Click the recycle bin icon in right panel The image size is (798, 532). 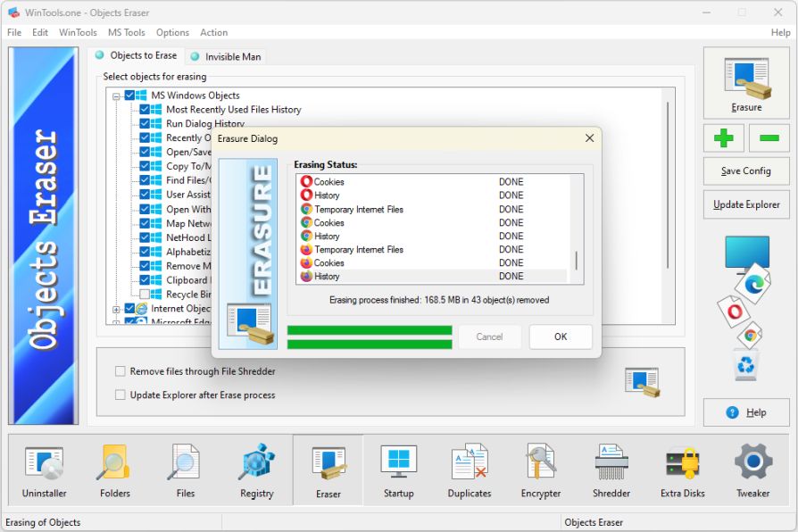pyautogui.click(x=745, y=365)
